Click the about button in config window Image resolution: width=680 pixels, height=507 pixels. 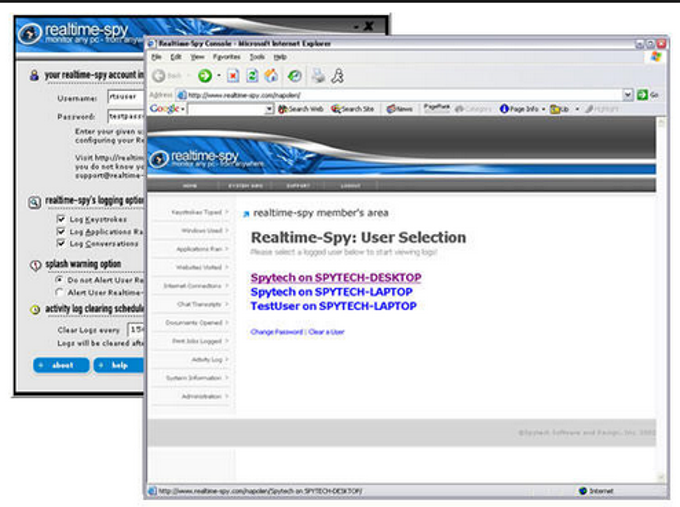[x=61, y=365]
